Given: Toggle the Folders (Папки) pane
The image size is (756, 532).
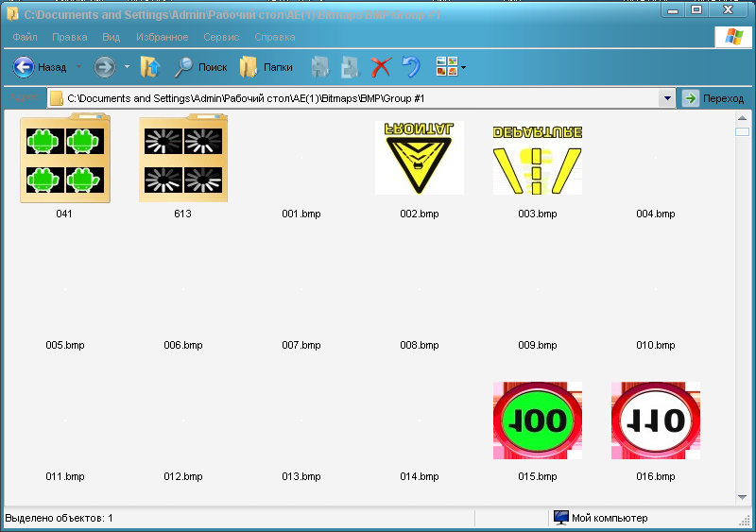Looking at the screenshot, I should point(266,67).
